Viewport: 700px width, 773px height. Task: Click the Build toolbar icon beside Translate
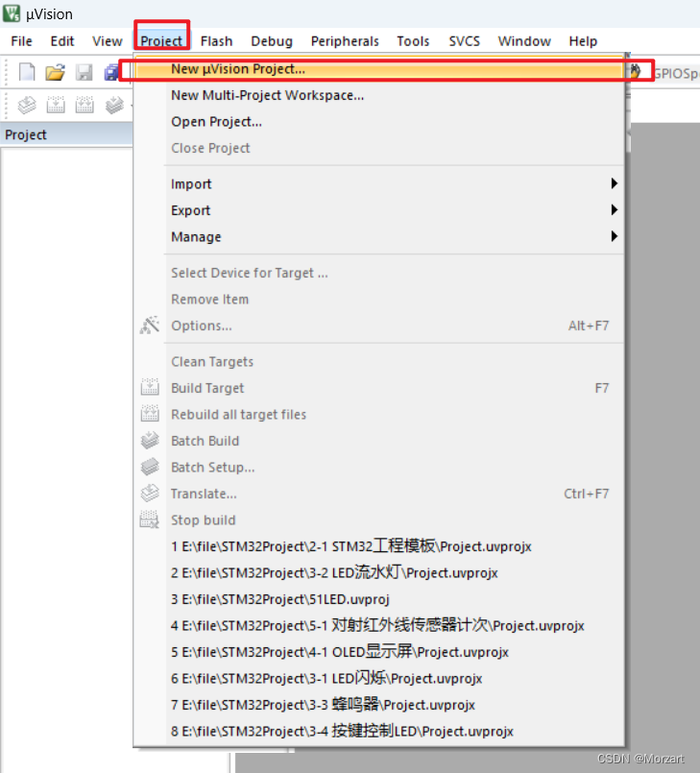[x=56, y=105]
